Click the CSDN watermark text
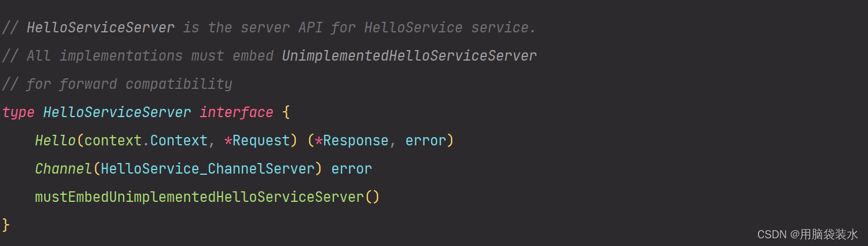 (807, 234)
